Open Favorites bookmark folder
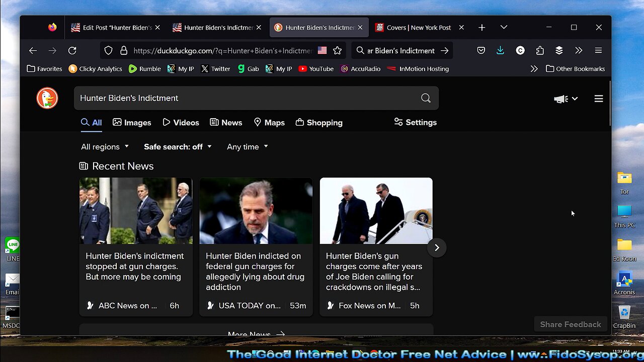Screen dimensions: 644x362 point(44,69)
